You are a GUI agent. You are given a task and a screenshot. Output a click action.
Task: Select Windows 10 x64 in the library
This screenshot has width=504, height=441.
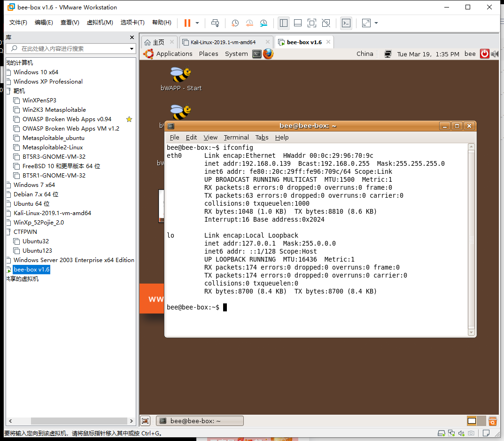36,72
